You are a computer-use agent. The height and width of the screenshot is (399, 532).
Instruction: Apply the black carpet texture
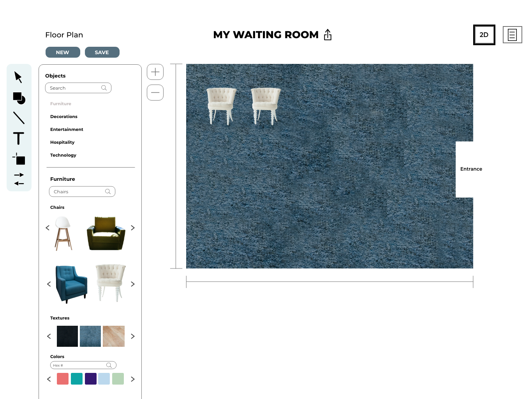pyautogui.click(x=67, y=336)
